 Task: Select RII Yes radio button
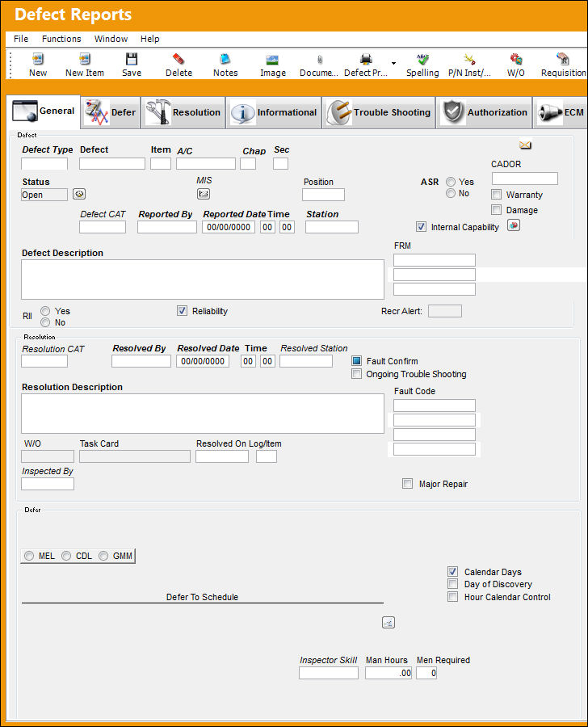[45, 311]
